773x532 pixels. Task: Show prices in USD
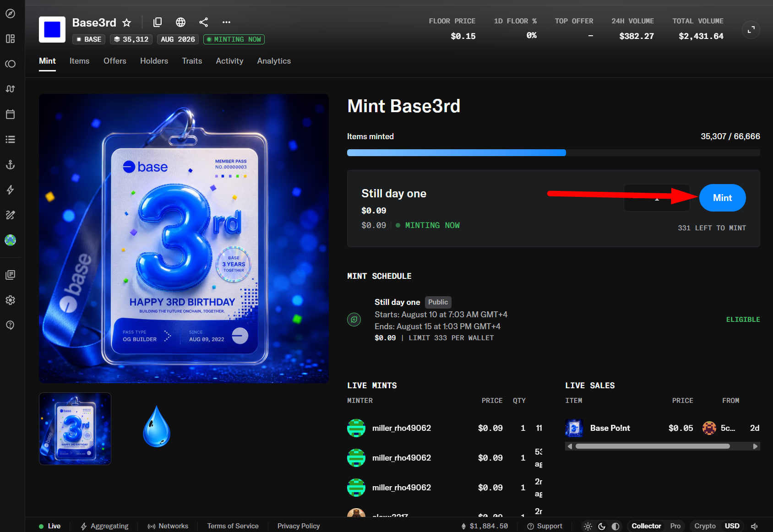pos(732,526)
